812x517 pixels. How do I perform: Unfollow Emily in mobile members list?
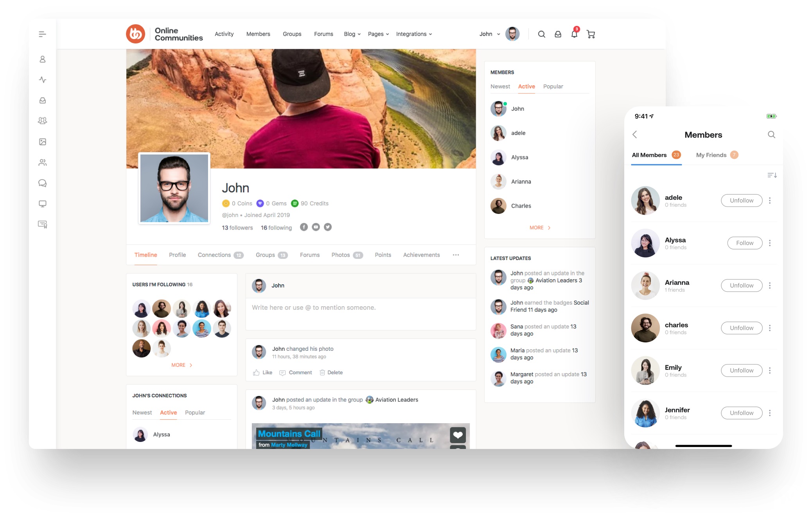741,370
